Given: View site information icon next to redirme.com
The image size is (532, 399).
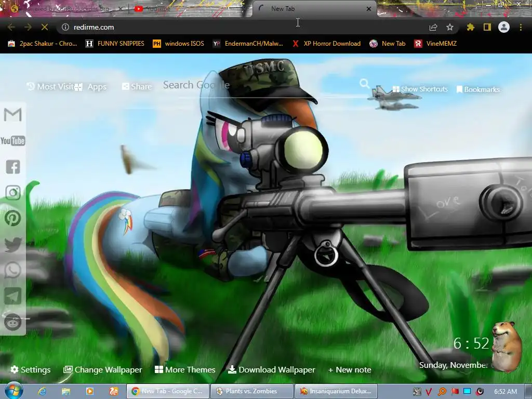Looking at the screenshot, I should 65,27.
